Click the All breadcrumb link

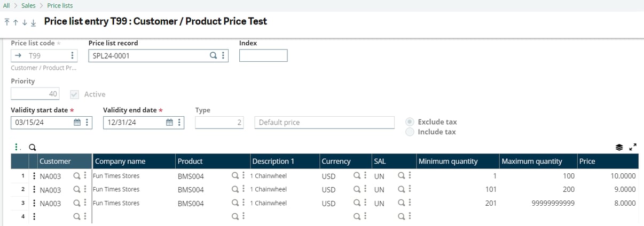tap(6, 5)
